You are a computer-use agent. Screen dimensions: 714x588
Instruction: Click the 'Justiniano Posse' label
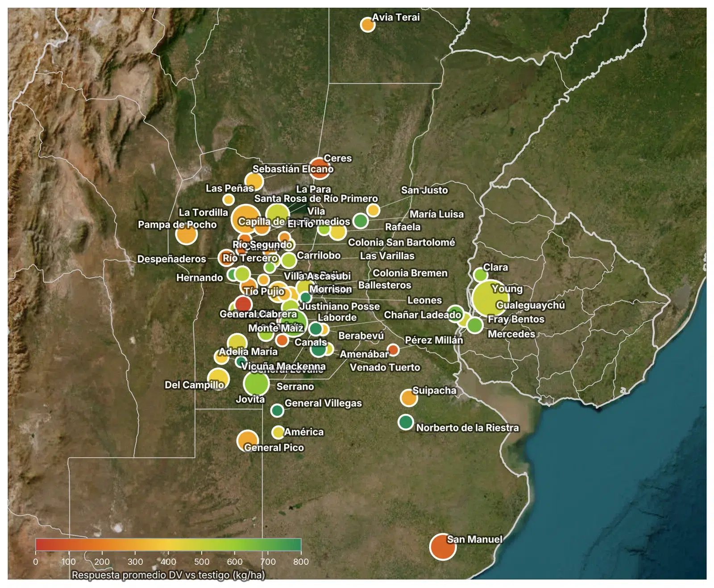[x=340, y=306]
